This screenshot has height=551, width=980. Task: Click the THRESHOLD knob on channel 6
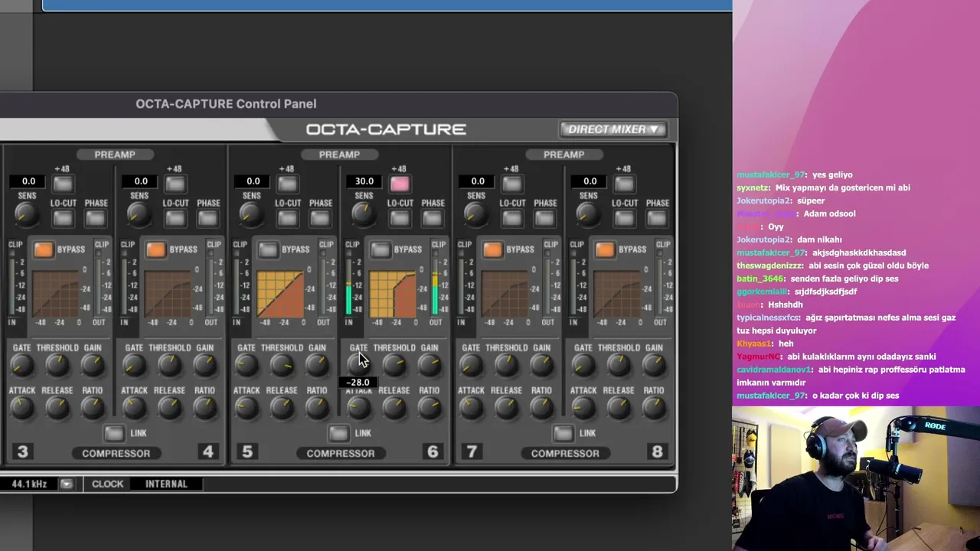tap(394, 366)
